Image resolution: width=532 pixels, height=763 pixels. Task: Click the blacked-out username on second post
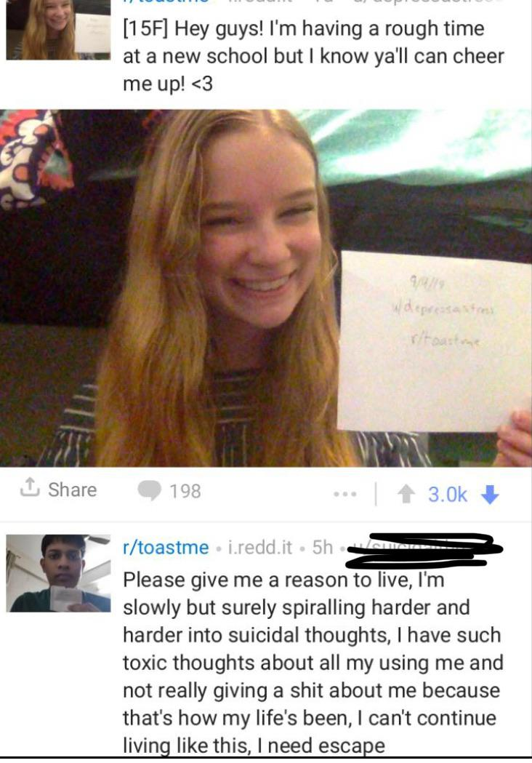(x=424, y=550)
